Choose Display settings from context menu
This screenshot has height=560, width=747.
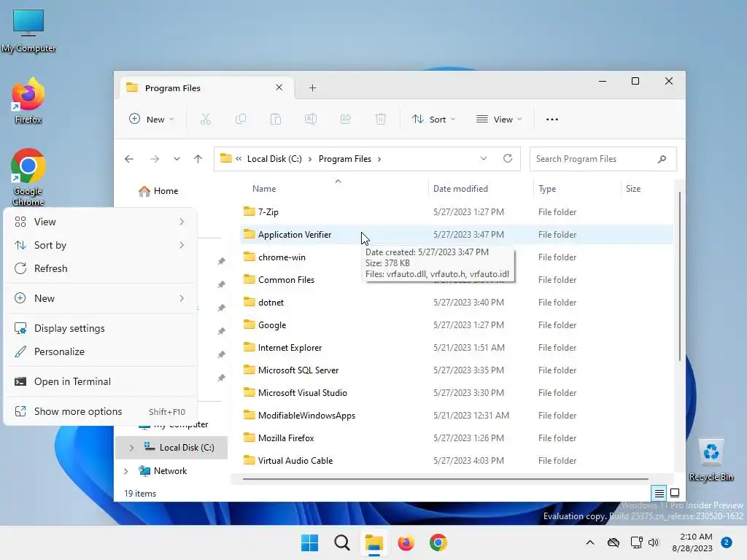tap(101, 329)
